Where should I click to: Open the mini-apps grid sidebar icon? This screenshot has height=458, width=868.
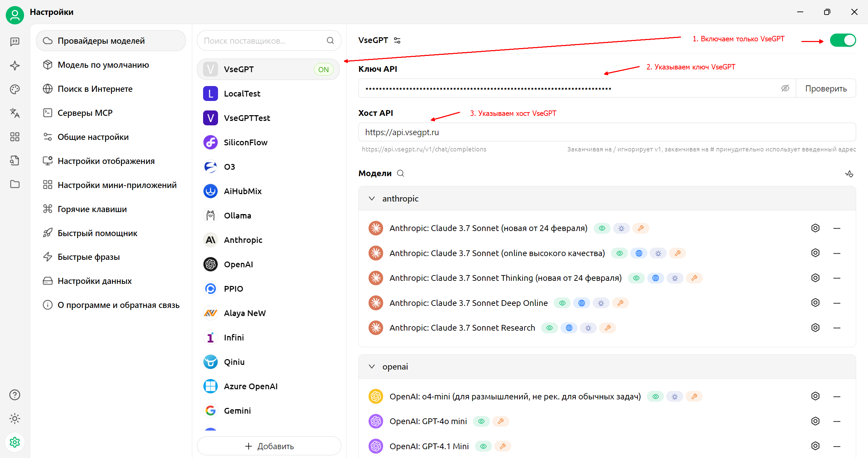15,137
